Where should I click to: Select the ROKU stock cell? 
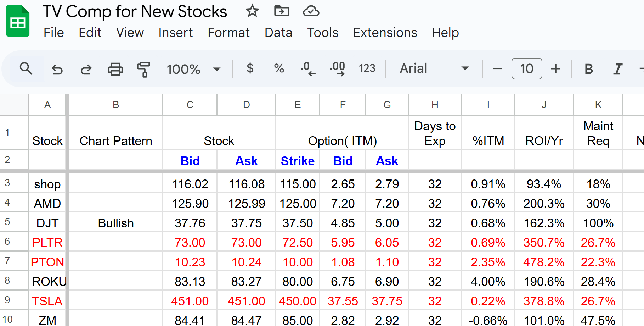click(x=47, y=281)
